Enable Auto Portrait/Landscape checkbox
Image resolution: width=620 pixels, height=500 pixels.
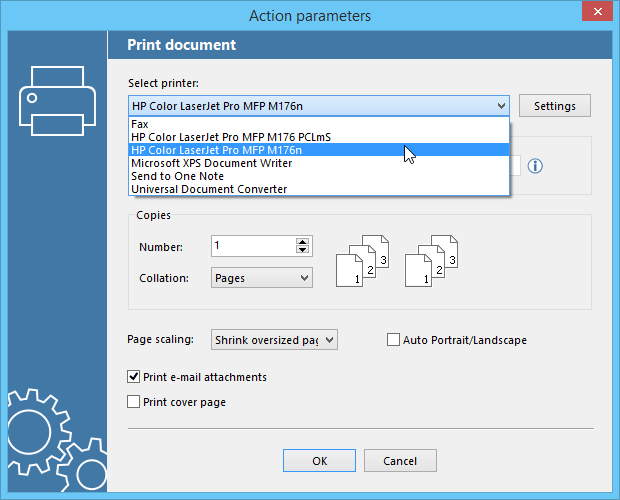coord(393,340)
